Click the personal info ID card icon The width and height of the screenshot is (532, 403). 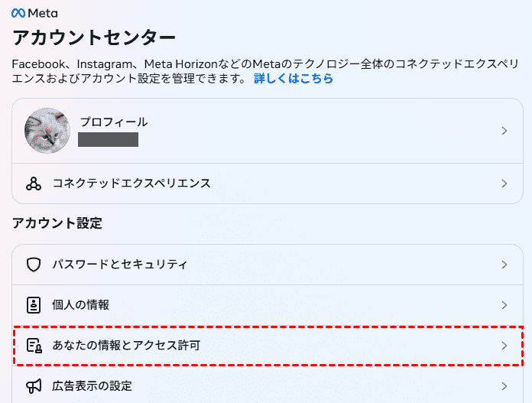(x=33, y=305)
